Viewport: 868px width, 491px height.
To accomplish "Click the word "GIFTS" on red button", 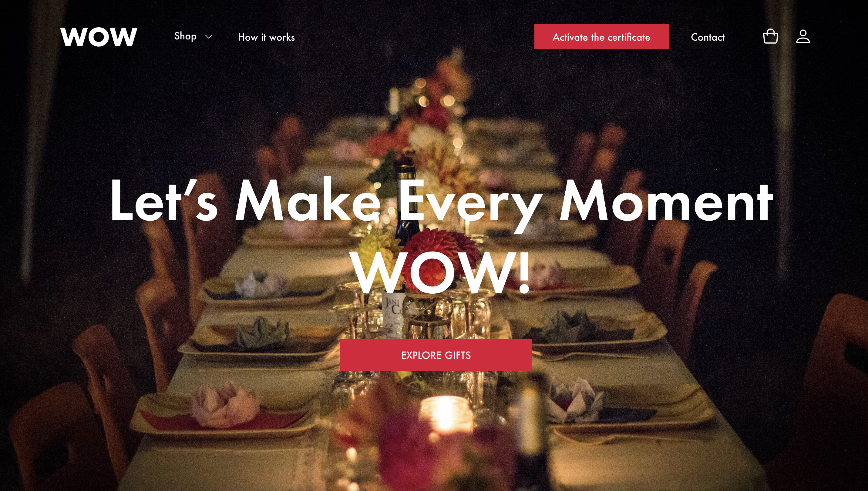I will pos(458,355).
